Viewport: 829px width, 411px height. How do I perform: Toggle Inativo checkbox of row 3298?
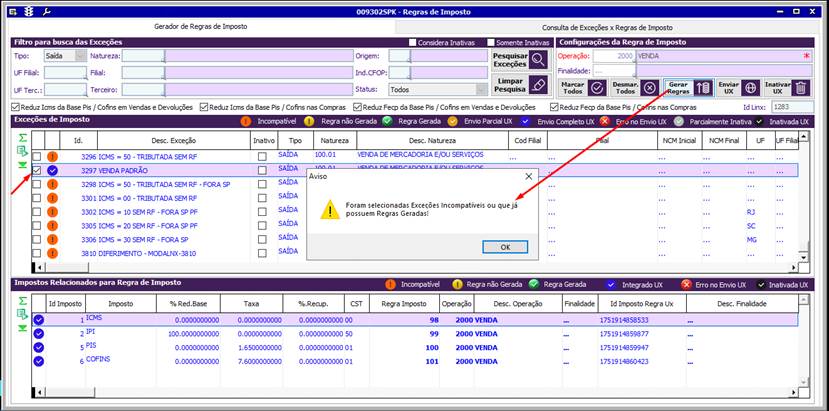262,184
